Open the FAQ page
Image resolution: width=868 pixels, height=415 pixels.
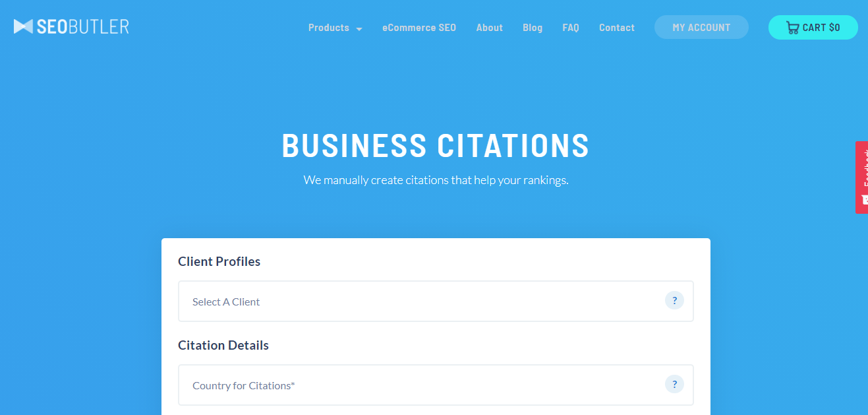point(570,28)
